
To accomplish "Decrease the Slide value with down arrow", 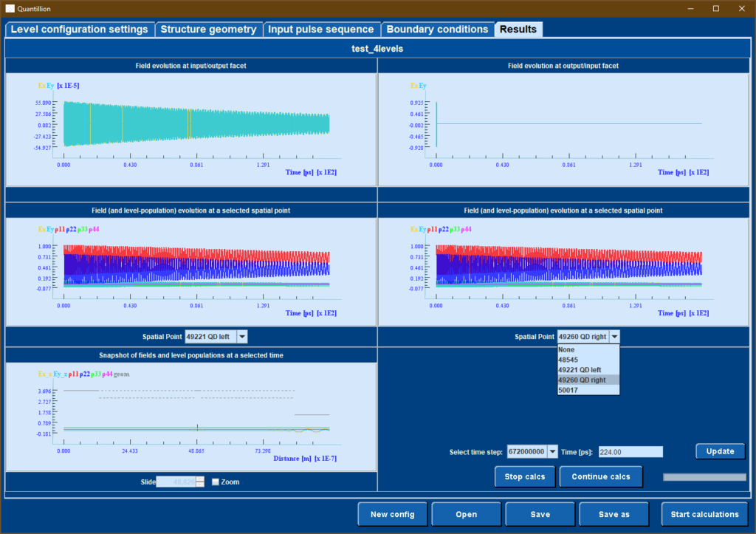I will 200,485.
